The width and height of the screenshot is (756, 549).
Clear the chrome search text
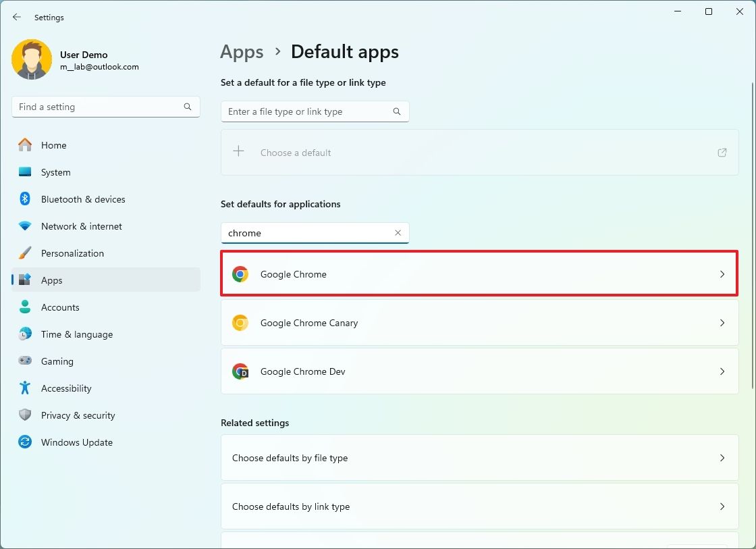(398, 232)
